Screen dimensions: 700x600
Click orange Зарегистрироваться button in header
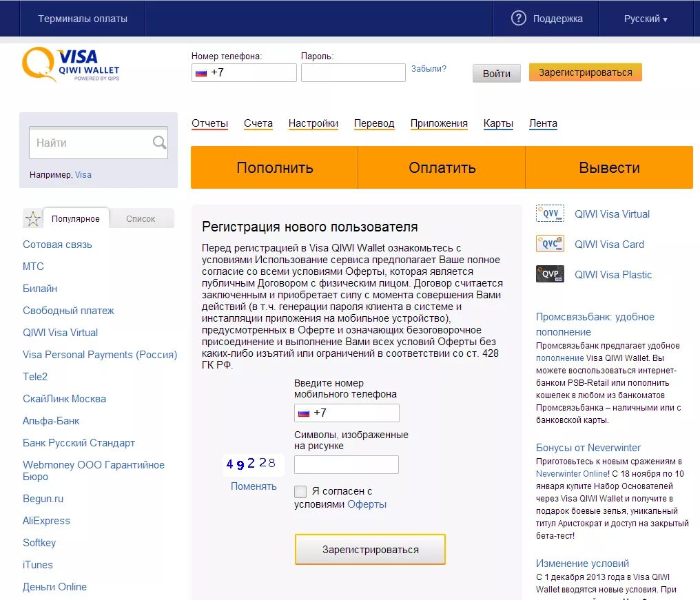coord(585,72)
